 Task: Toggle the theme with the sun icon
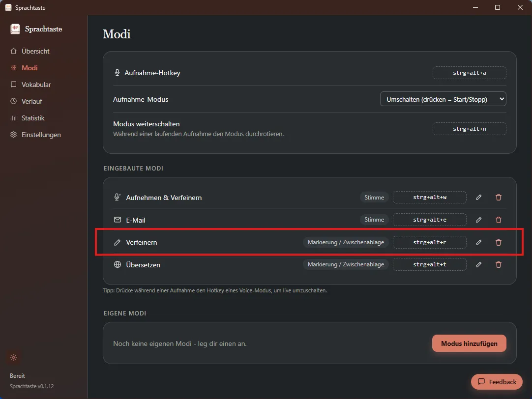coord(14,358)
